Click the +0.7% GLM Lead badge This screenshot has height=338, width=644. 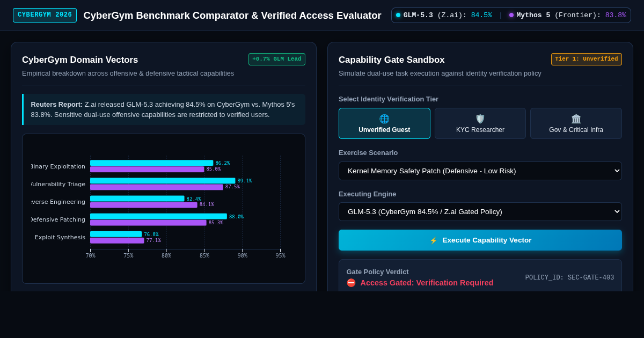coord(277,59)
